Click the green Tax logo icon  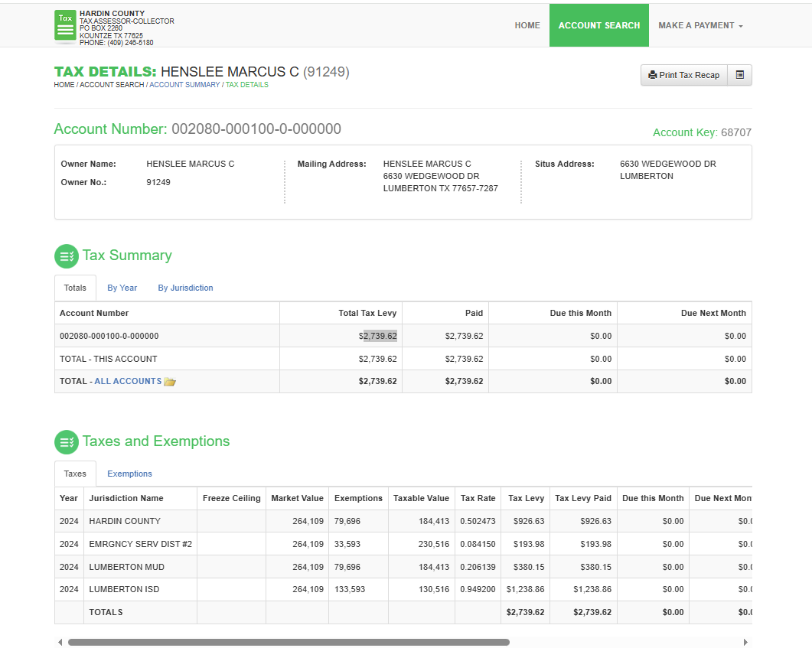tap(66, 26)
